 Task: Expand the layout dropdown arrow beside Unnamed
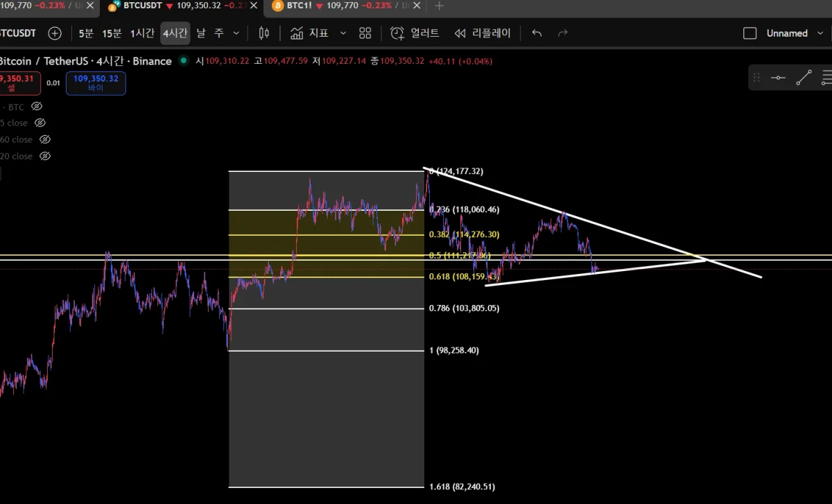click(x=822, y=33)
